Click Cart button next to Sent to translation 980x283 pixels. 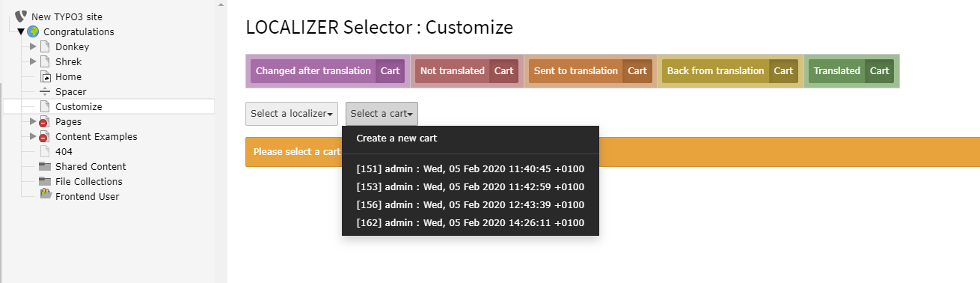(x=637, y=71)
